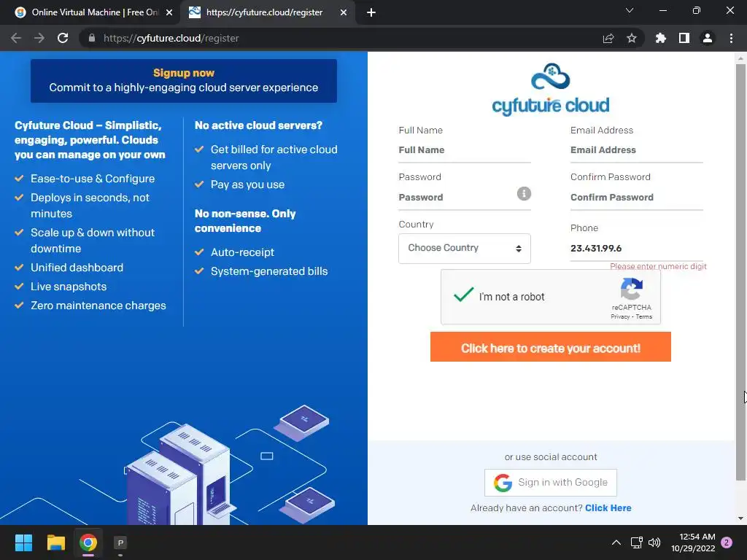Click 'Pay as you use' text
Viewport: 747px width, 560px height.
point(248,184)
